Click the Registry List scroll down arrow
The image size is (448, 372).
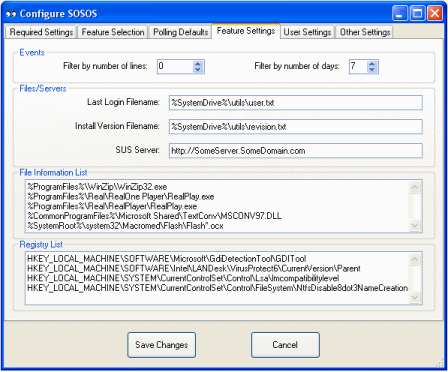tap(415, 297)
